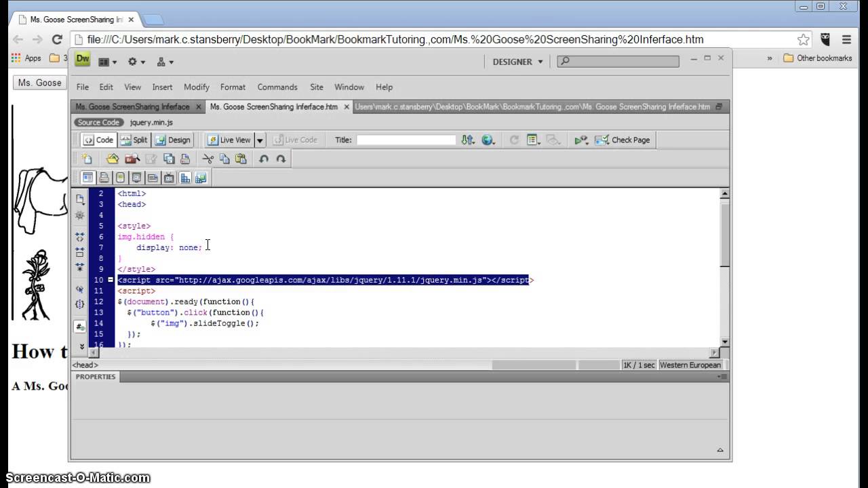
Task: Click the New document icon in Standard toolbar
Action: point(87,159)
